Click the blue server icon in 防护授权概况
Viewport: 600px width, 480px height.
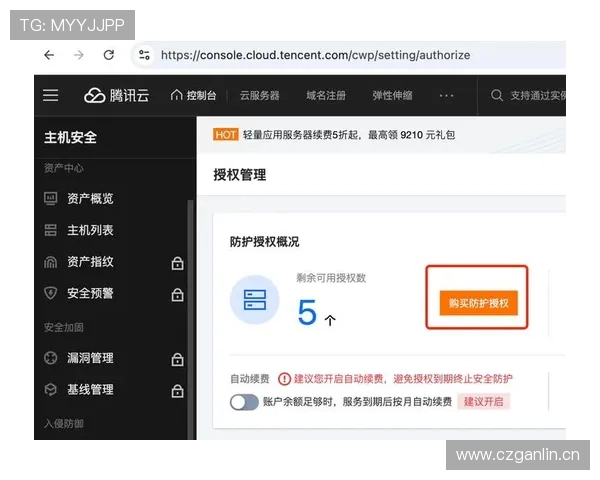254,300
